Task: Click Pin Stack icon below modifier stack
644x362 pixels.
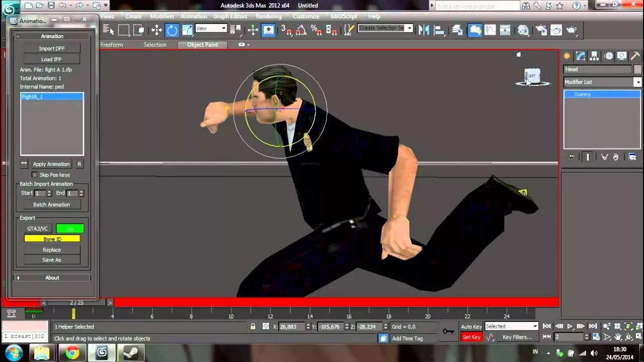Action: (571, 157)
